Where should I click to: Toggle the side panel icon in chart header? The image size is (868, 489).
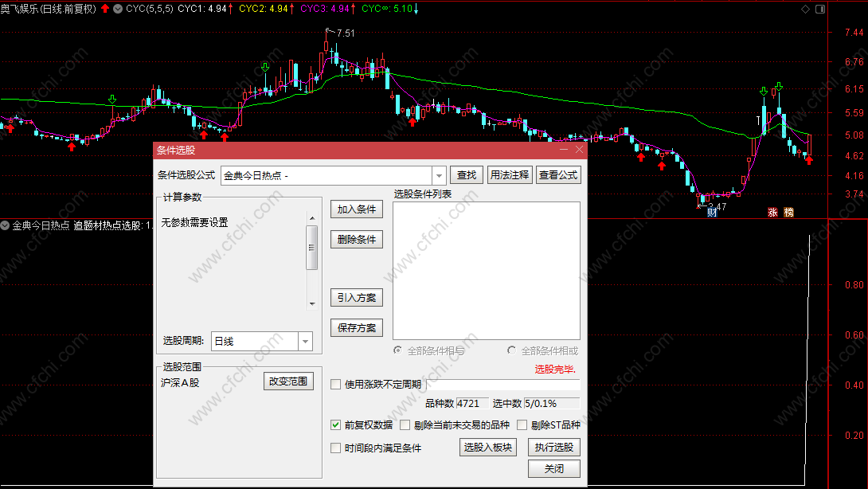(x=820, y=9)
